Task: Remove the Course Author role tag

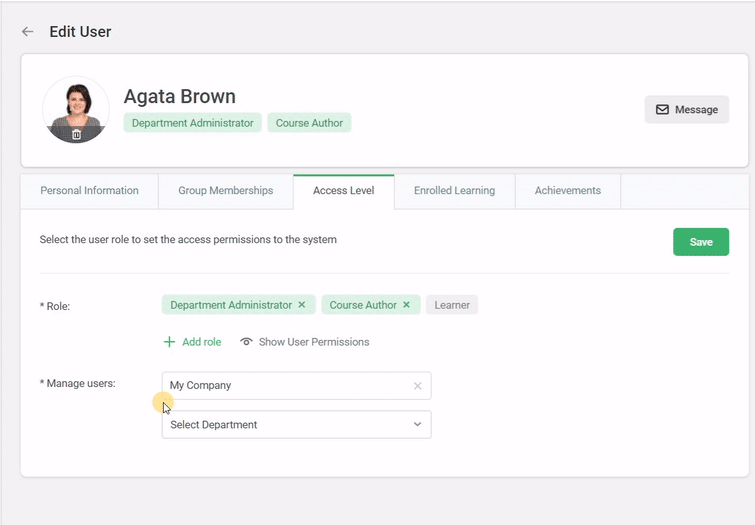Action: tap(406, 305)
